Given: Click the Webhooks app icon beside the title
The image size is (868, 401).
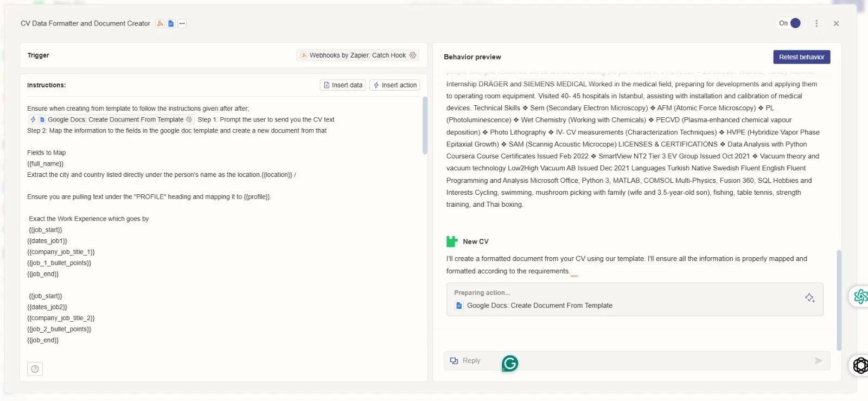Looking at the screenshot, I should pos(160,23).
